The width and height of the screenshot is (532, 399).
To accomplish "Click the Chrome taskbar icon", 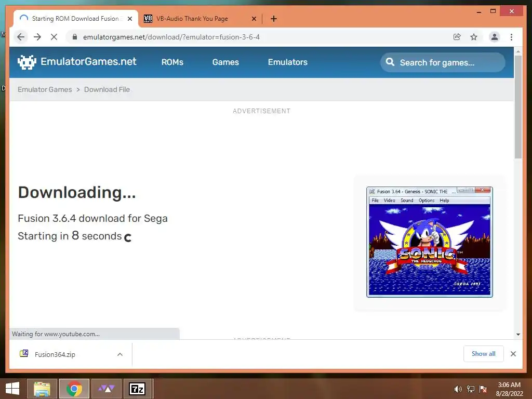I will point(74,389).
